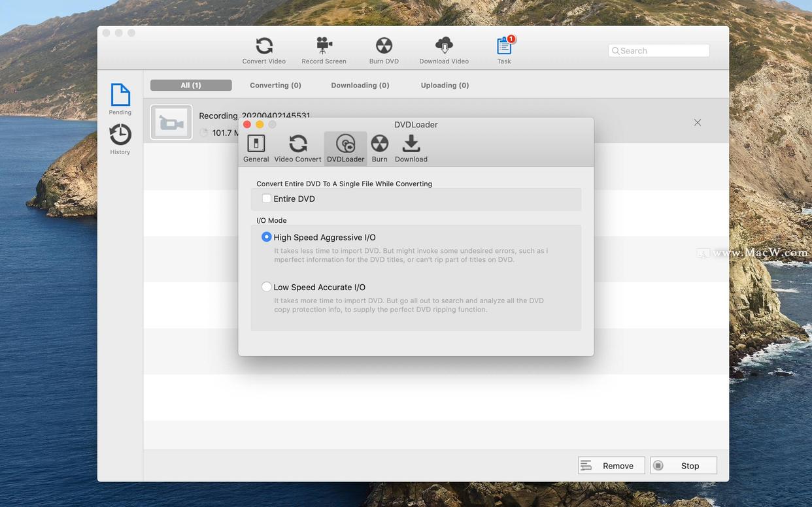View the Uploading (0) tab
The image size is (812, 507).
[x=445, y=86]
